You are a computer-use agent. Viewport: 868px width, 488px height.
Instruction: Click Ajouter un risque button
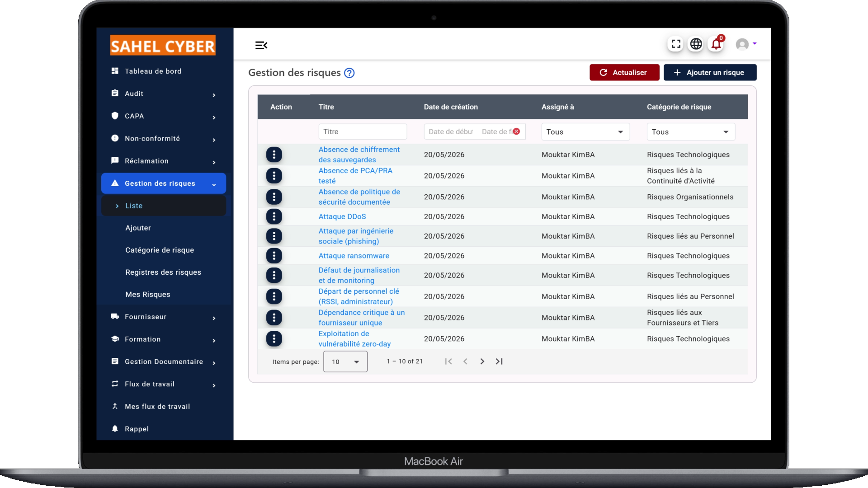coord(710,72)
